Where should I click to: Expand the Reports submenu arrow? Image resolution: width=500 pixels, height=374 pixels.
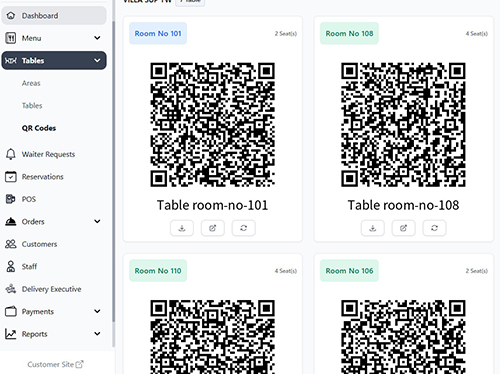coord(97,334)
